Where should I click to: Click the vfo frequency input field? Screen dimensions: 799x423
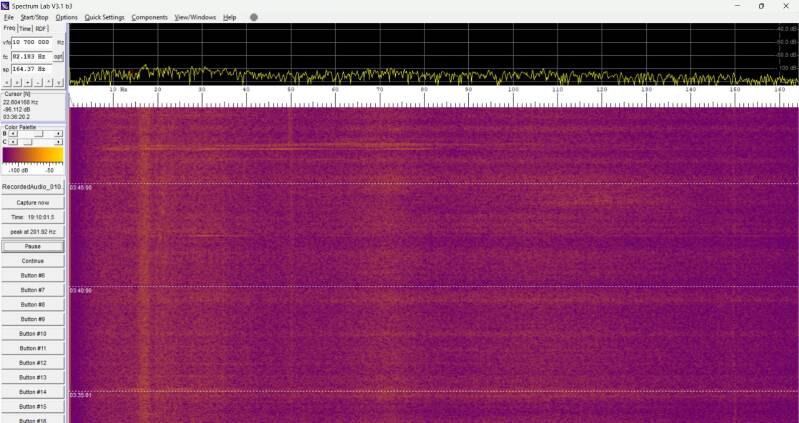[32, 42]
